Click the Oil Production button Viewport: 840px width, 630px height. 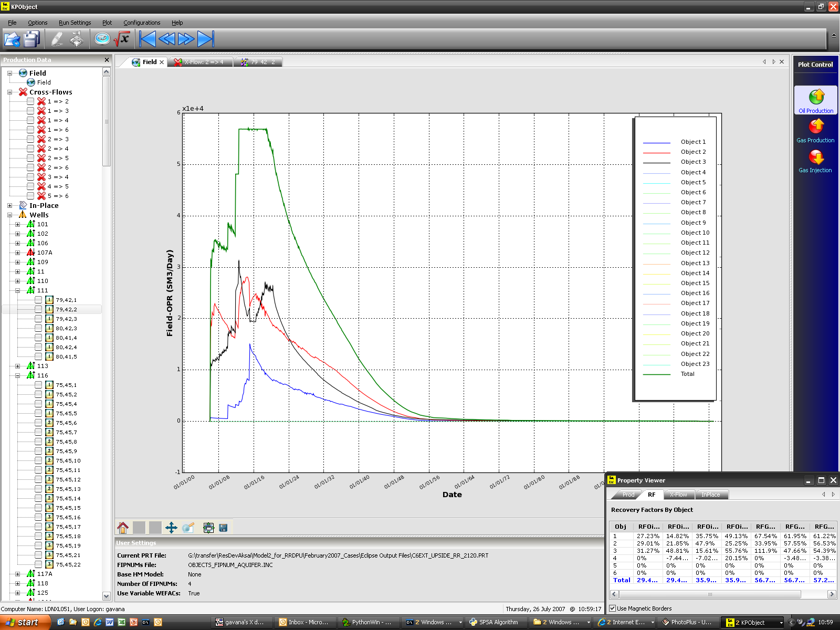(x=815, y=100)
